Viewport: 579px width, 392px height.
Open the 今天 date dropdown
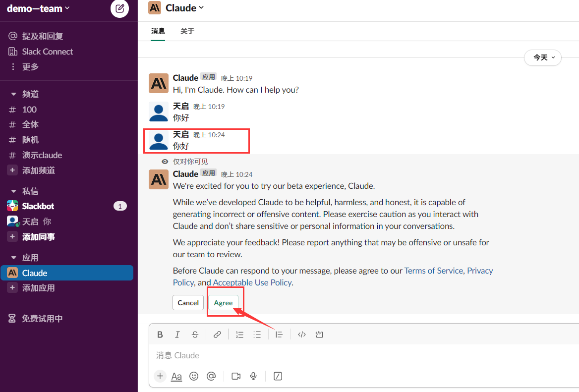click(x=543, y=57)
